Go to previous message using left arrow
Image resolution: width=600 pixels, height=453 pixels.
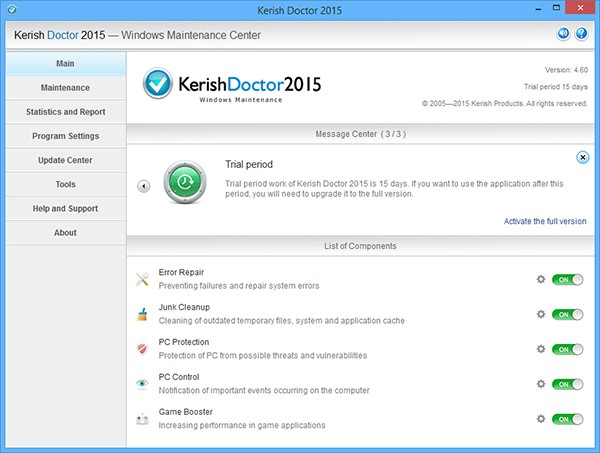point(144,186)
